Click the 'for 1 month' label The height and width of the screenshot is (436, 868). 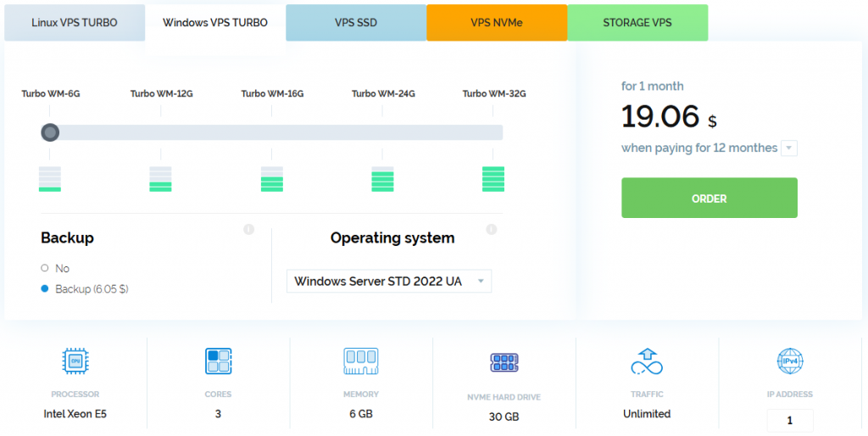click(652, 86)
